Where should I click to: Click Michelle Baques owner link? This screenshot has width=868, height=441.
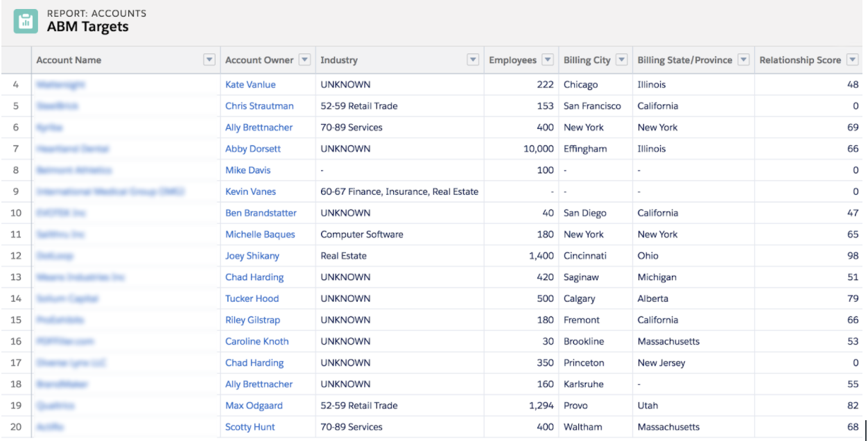coord(260,234)
